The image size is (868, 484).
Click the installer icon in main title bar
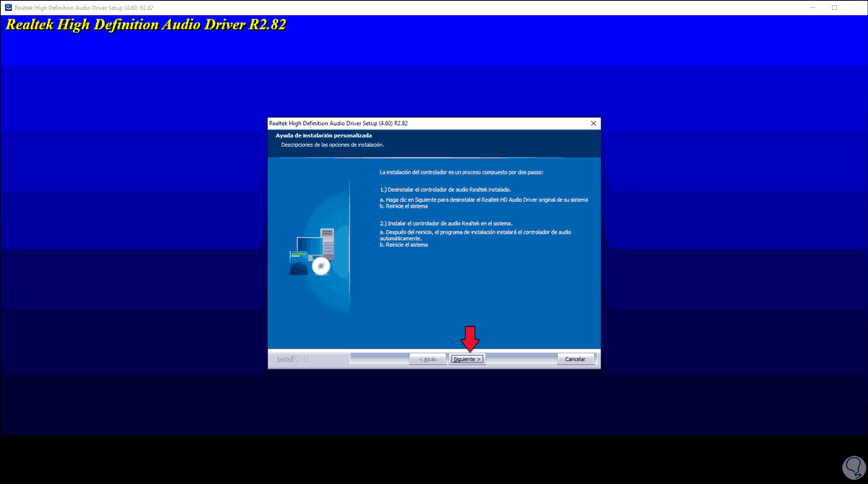tap(8, 7)
